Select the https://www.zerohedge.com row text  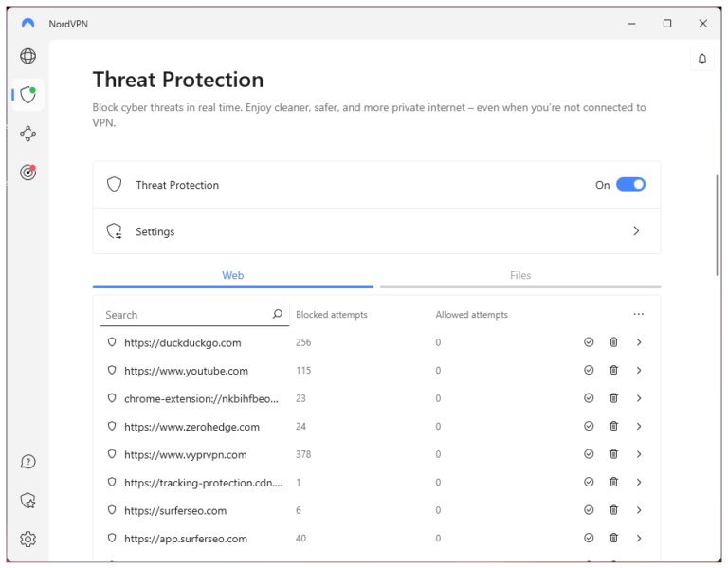coord(191,427)
